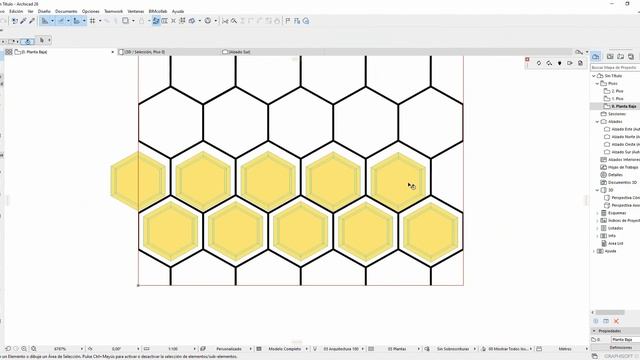Expand the Esquemas folder
The width and height of the screenshot is (640, 360).
pyautogui.click(x=598, y=213)
